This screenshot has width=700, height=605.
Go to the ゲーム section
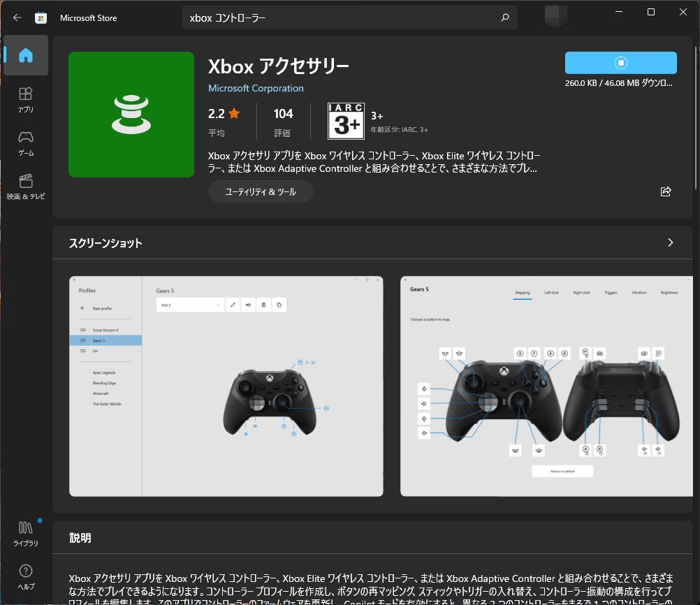(x=26, y=143)
